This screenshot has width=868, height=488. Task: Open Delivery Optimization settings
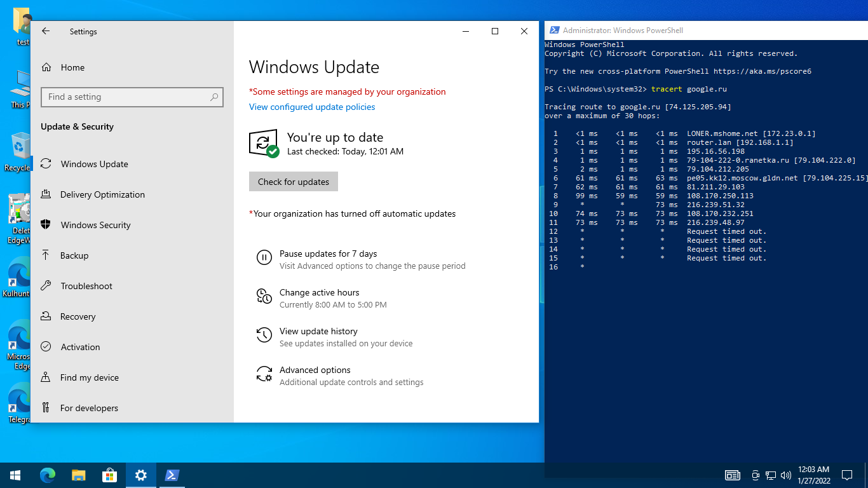tap(102, 194)
